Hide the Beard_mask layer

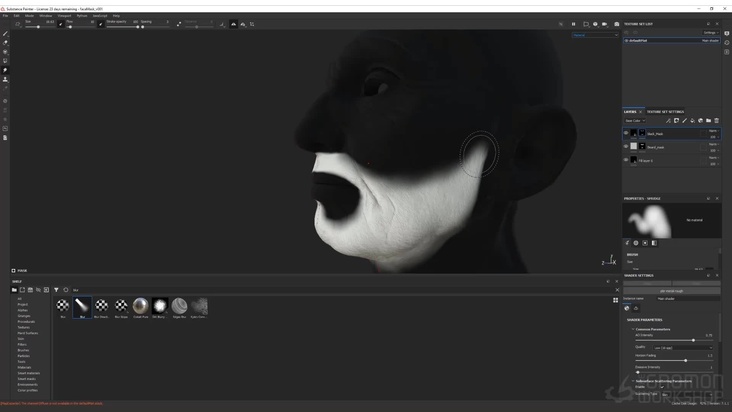click(x=626, y=146)
